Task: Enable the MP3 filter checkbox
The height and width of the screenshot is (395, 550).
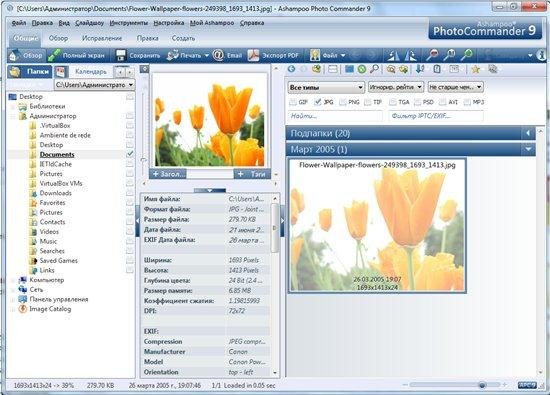Action: click(467, 102)
